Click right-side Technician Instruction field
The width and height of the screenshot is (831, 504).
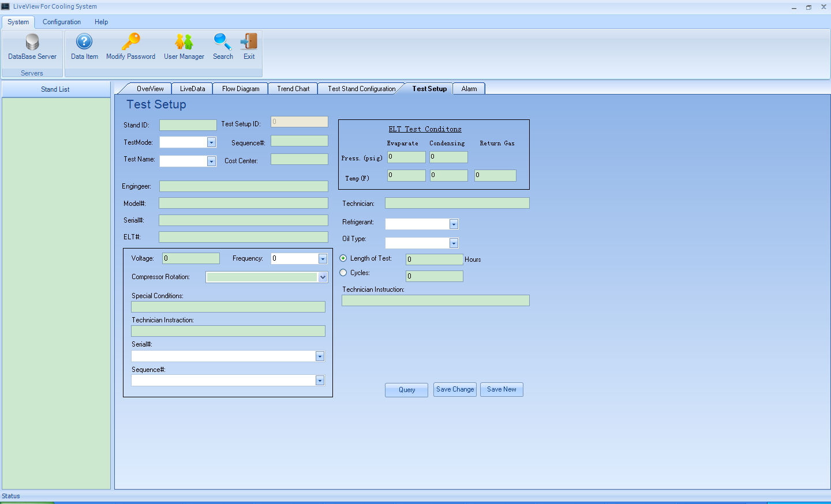tap(436, 300)
